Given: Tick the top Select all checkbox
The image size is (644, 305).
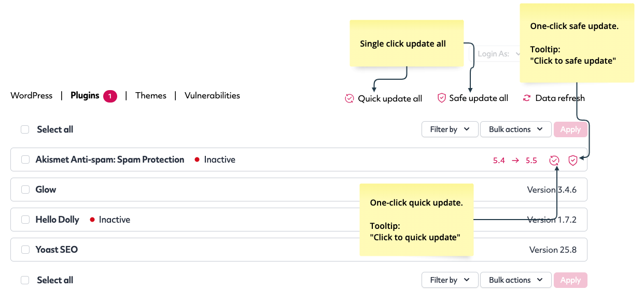Looking at the screenshot, I should pyautogui.click(x=25, y=129).
